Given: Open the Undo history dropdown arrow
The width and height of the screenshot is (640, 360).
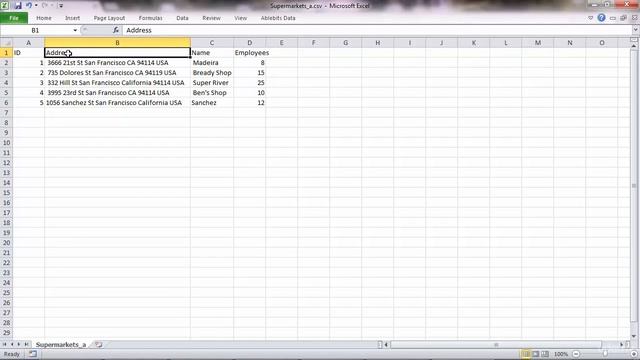Looking at the screenshot, I should (x=36, y=5).
